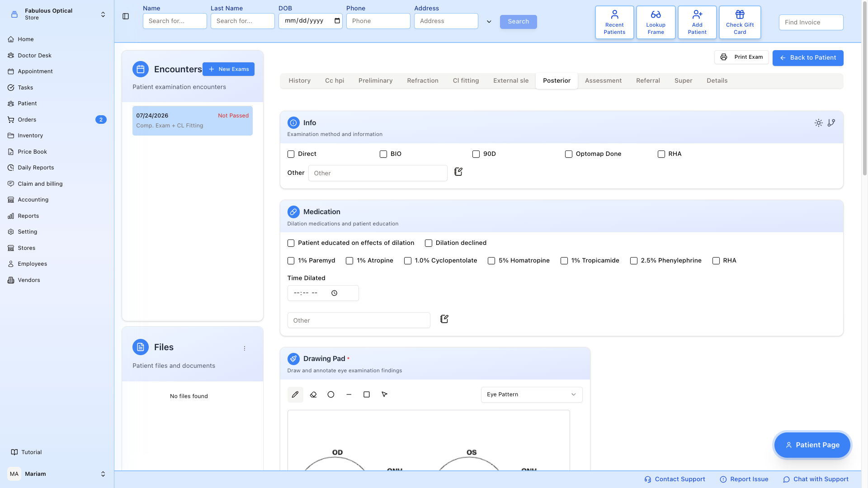The width and height of the screenshot is (868, 488).
Task: Open note editor beside Medication Other field
Action: click(x=444, y=319)
